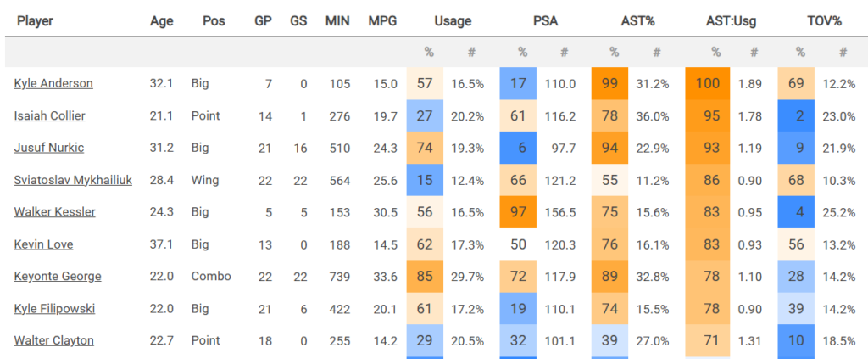Go to Kevin Love's page
This screenshot has width=868, height=359.
(x=43, y=244)
